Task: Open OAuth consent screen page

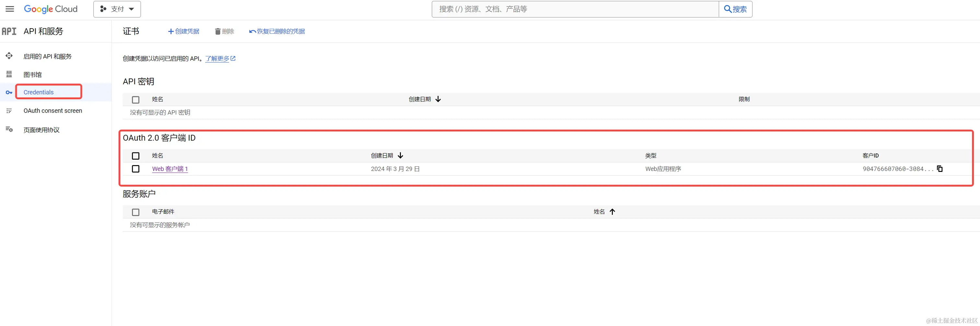Action: click(53, 111)
